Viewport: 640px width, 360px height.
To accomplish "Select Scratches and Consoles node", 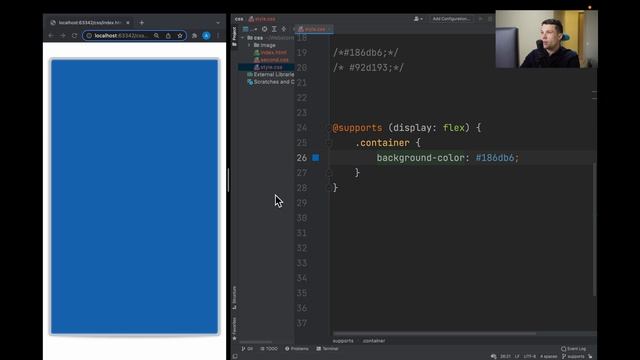I will point(271,82).
